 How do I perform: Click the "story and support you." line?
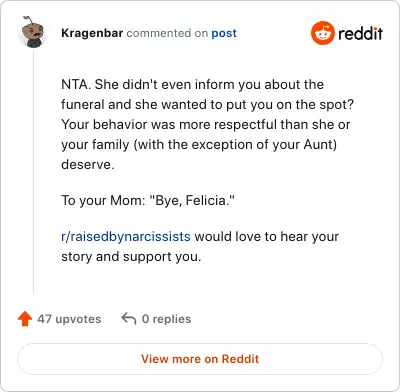click(131, 256)
